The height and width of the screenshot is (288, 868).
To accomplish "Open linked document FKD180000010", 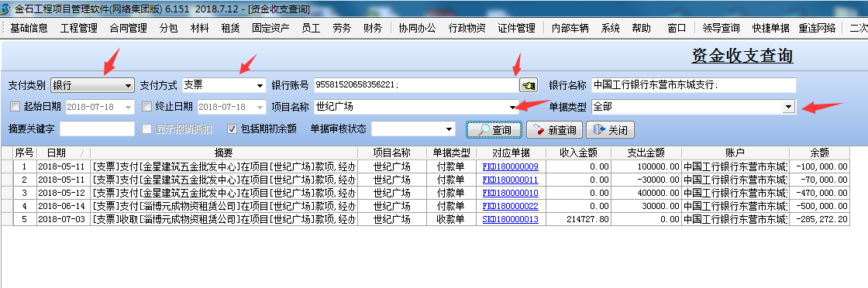I will (x=510, y=193).
